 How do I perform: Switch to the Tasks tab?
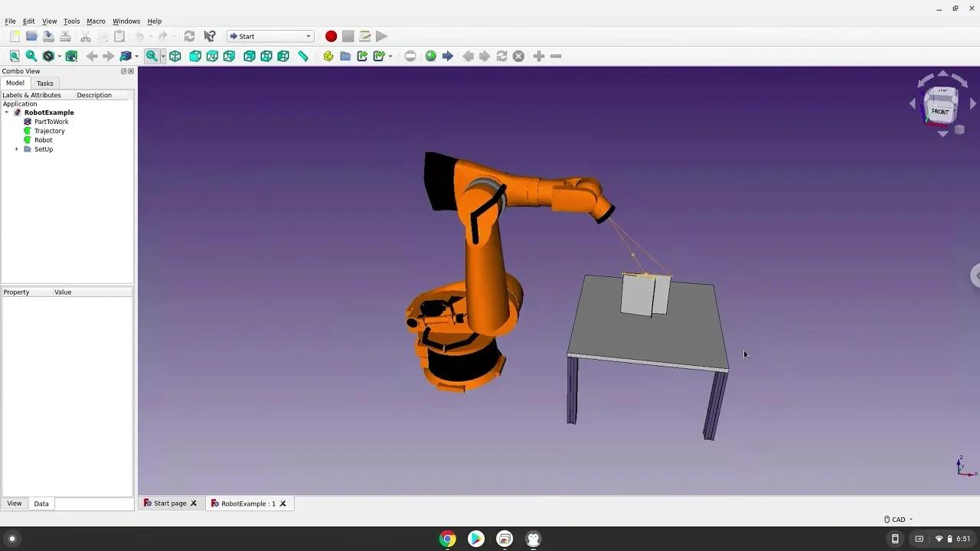(x=44, y=83)
